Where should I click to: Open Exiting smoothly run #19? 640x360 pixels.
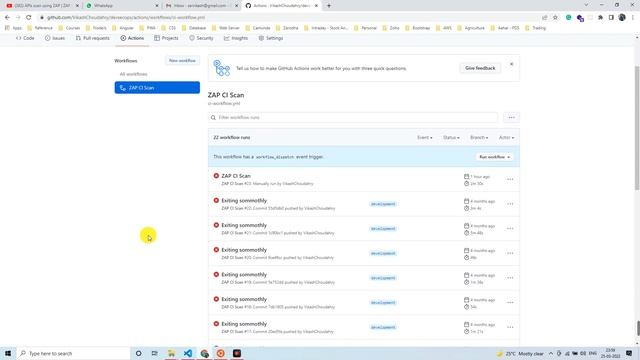point(244,275)
